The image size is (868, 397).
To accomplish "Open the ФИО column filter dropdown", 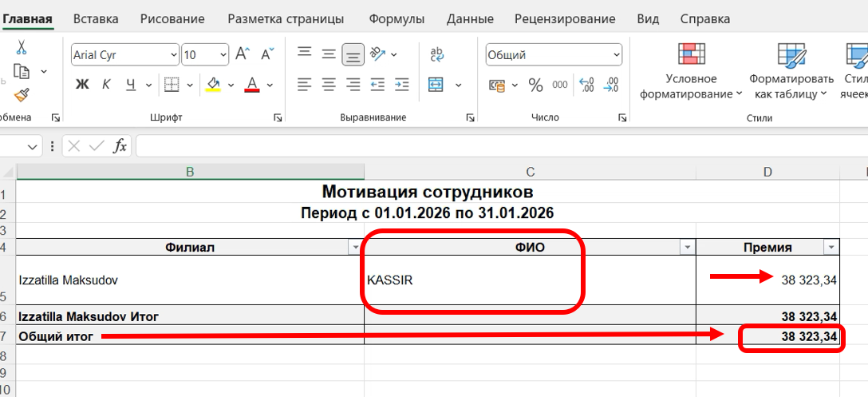I will [687, 248].
